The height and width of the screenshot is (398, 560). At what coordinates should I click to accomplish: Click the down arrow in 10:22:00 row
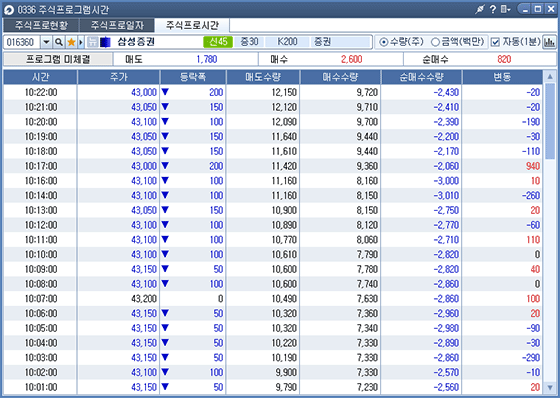tap(165, 92)
